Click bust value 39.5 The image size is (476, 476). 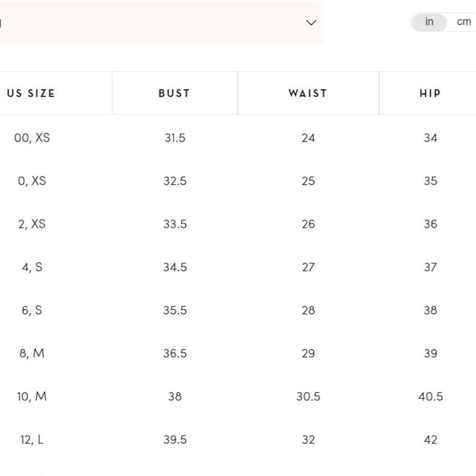(x=175, y=439)
